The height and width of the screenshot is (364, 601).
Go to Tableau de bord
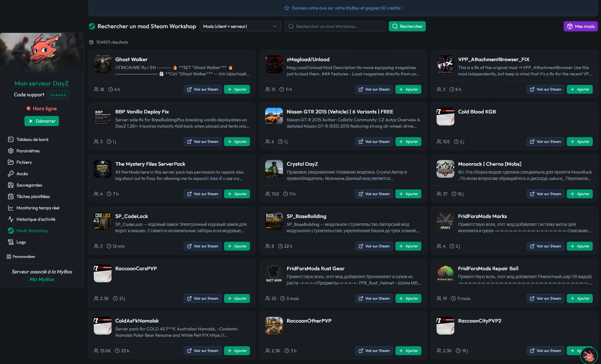tap(32, 139)
